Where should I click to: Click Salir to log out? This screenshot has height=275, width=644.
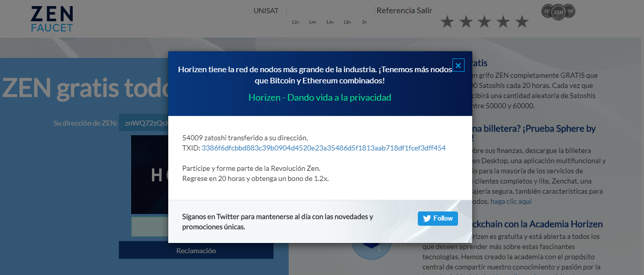point(425,10)
